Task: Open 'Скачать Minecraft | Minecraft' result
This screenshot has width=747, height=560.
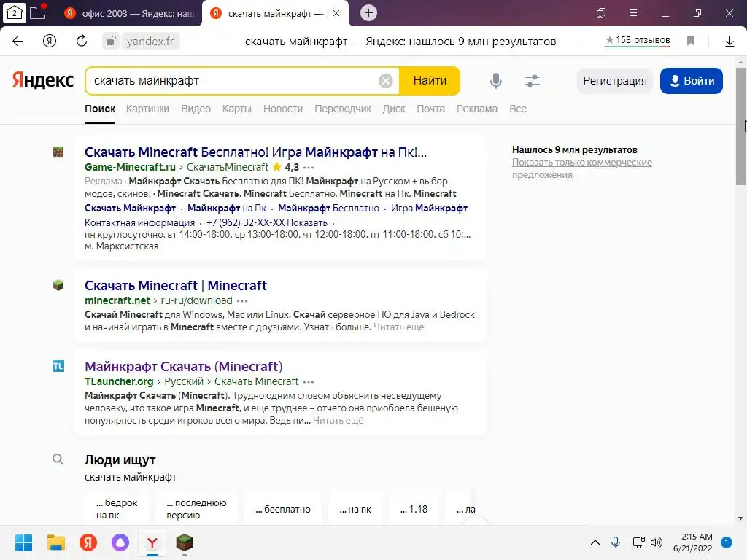Action: click(x=176, y=286)
